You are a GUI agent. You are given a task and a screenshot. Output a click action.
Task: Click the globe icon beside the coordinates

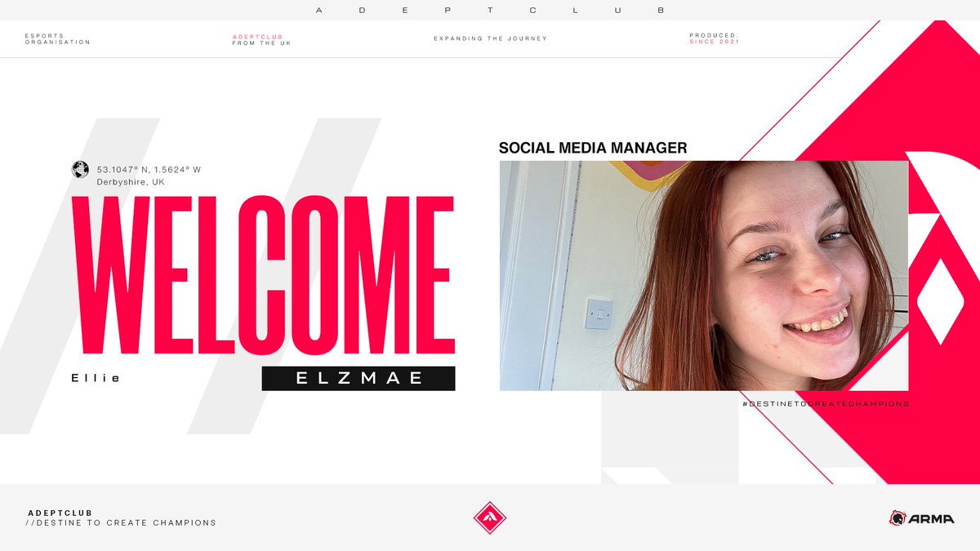pos(80,170)
